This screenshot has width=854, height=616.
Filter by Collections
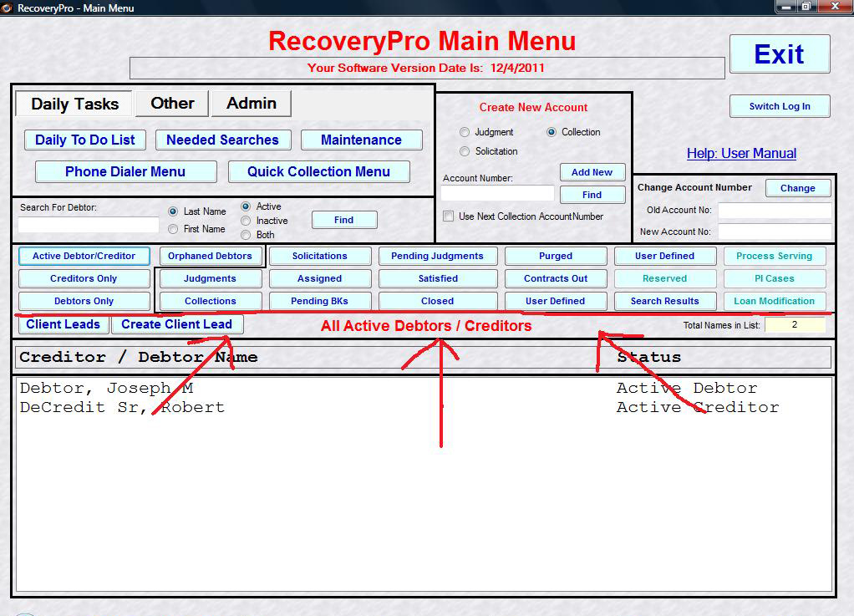click(x=211, y=301)
